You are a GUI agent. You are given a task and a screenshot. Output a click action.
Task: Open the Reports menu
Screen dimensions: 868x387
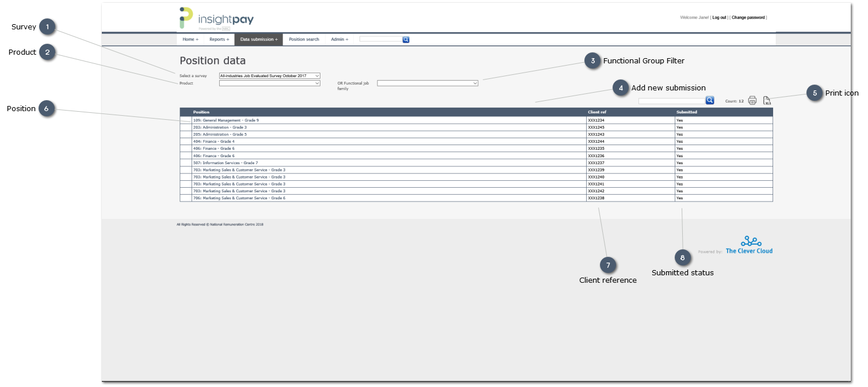(219, 40)
